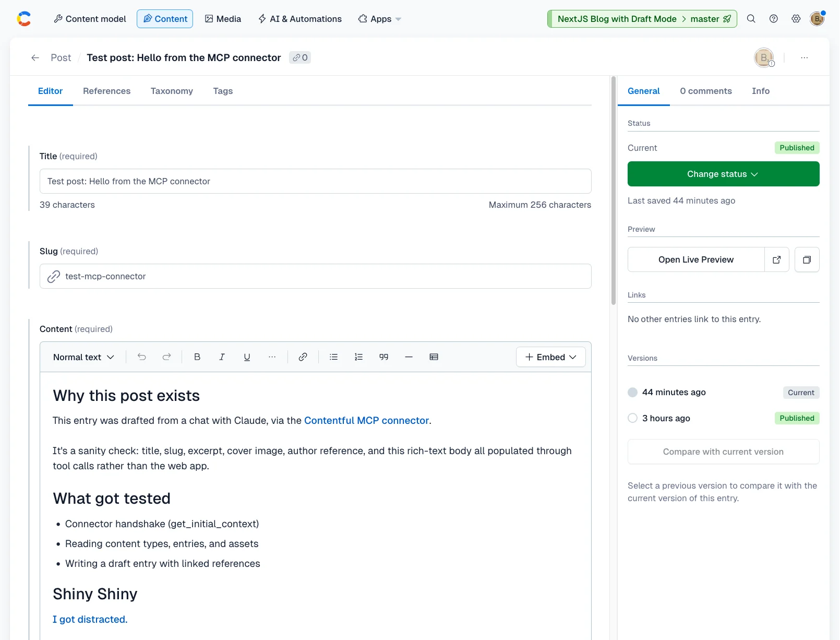Undo the last edit in Content editor
840x640 pixels.
[x=142, y=357]
